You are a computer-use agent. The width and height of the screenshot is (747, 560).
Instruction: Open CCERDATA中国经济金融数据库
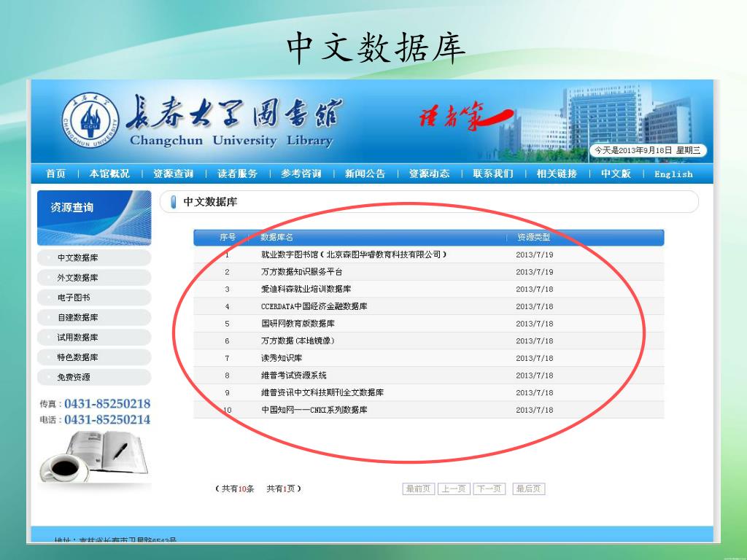pyautogui.click(x=314, y=306)
